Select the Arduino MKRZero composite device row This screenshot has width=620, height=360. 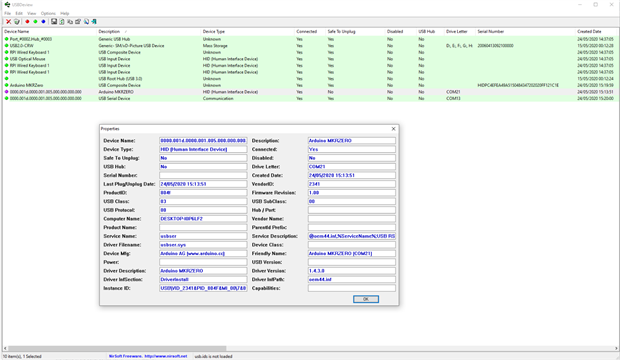point(310,85)
